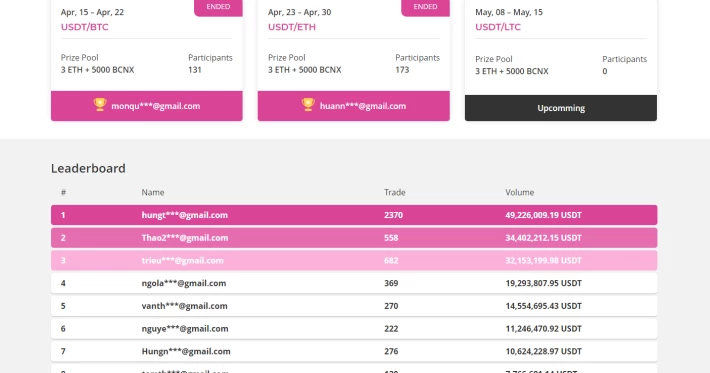Select the huann***@gmail.com winner banner
The width and height of the screenshot is (710, 373).
(354, 106)
